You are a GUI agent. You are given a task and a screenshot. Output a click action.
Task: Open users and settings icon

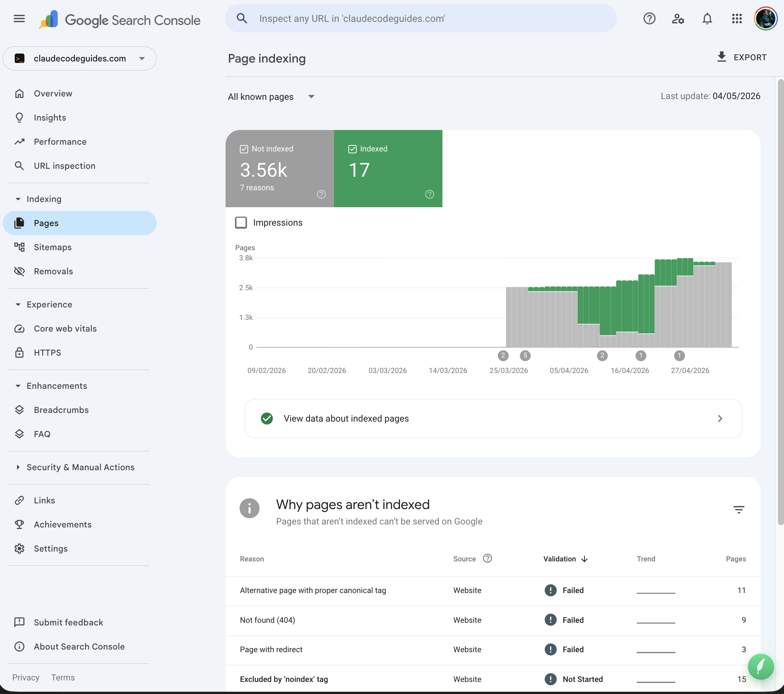678,18
